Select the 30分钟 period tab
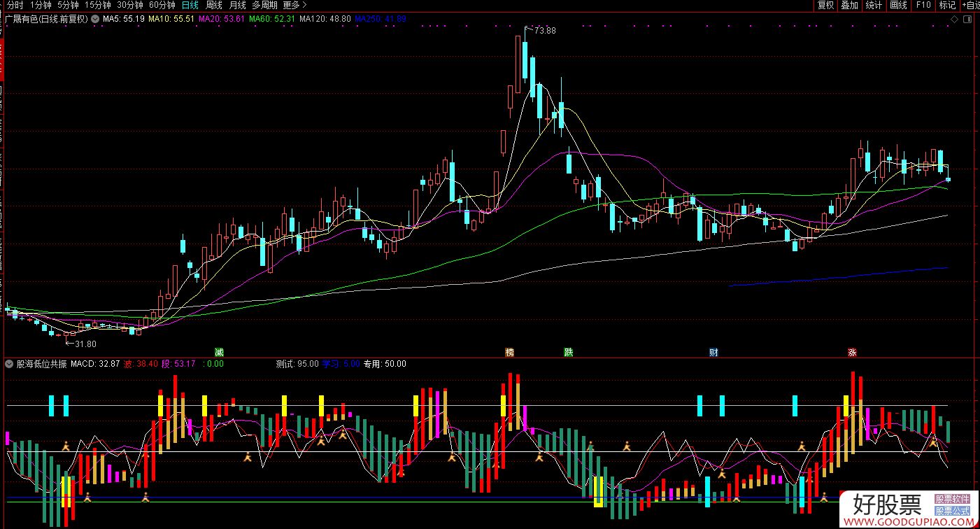The height and width of the screenshot is (529, 980). pos(130,5)
